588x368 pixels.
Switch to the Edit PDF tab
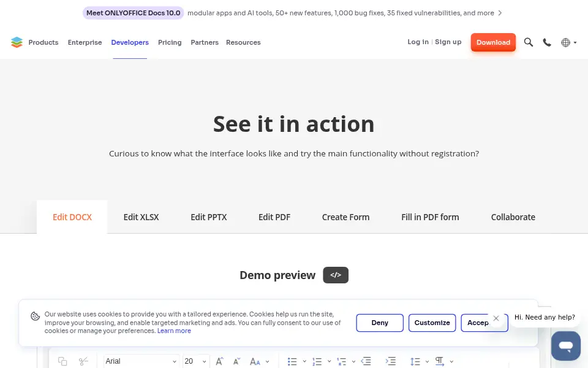(x=274, y=217)
